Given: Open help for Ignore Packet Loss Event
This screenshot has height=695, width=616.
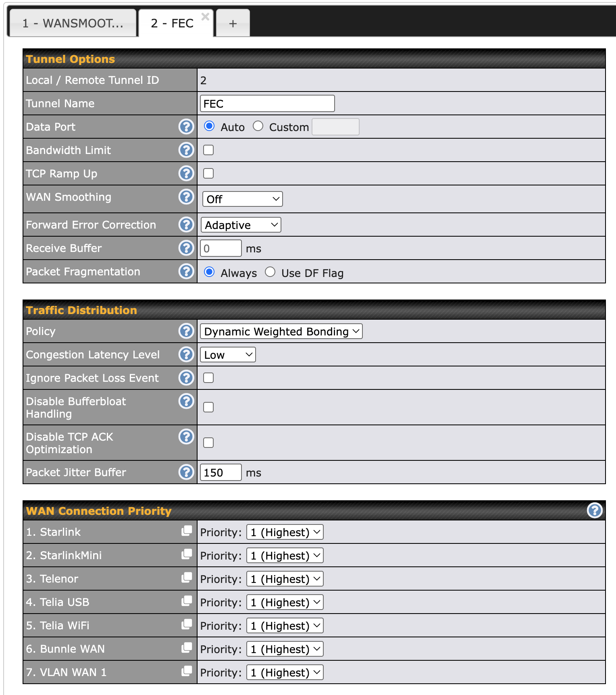Looking at the screenshot, I should tap(186, 378).
